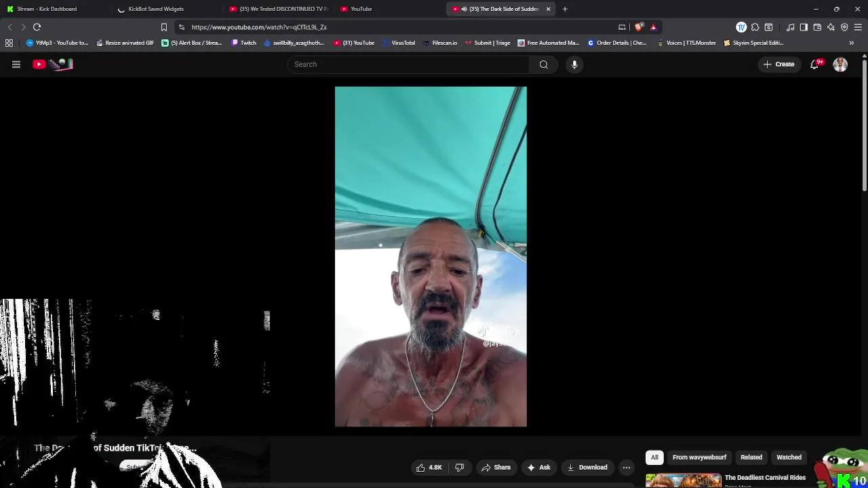Open Voices | TTS.Monster bookmark

tap(686, 43)
